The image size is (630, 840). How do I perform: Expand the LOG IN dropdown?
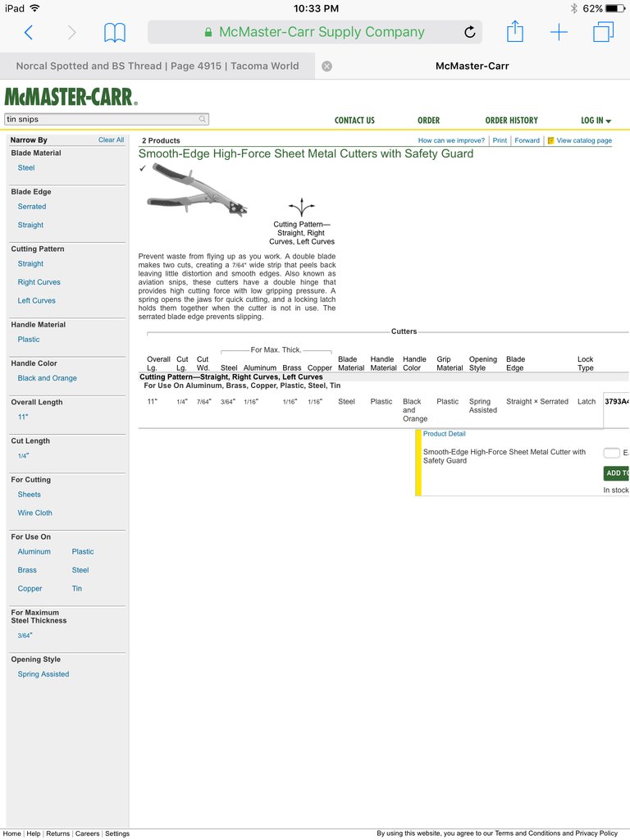point(596,121)
